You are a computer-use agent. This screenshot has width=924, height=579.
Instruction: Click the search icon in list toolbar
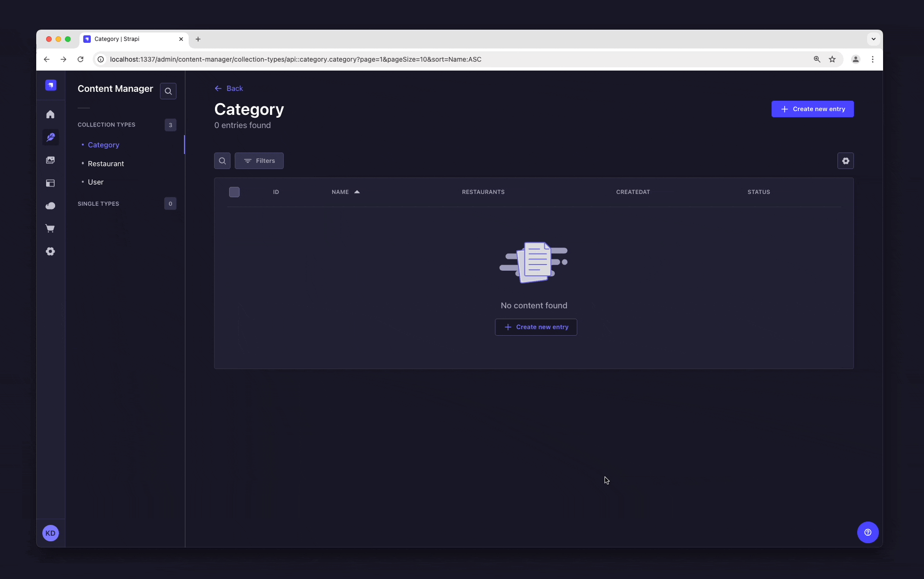pyautogui.click(x=222, y=160)
